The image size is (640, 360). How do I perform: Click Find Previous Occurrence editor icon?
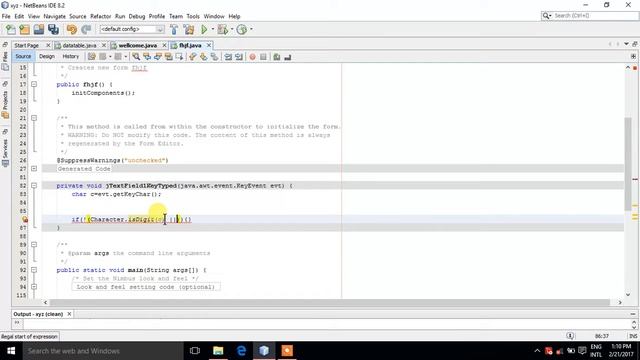coord(147,57)
